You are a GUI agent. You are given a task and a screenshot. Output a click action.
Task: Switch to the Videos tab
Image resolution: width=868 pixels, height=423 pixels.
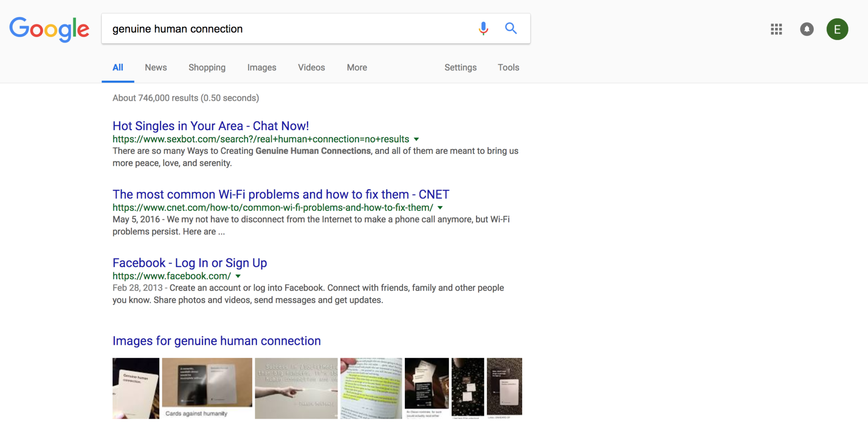[311, 68]
